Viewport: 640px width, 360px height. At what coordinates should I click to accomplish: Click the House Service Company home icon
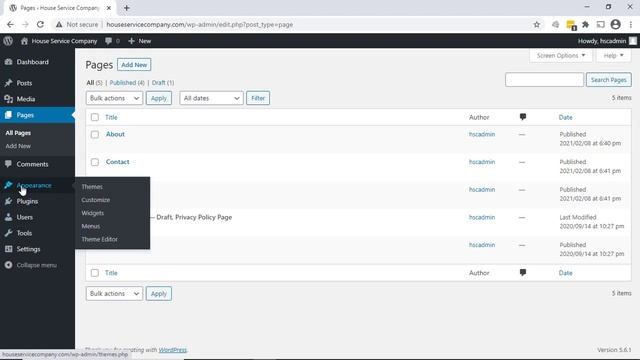click(24, 41)
